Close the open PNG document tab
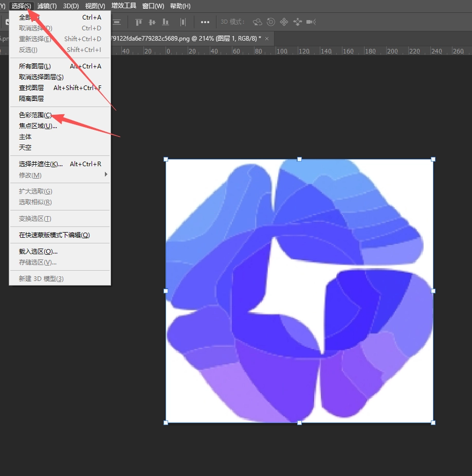472x476 pixels. tap(267, 39)
